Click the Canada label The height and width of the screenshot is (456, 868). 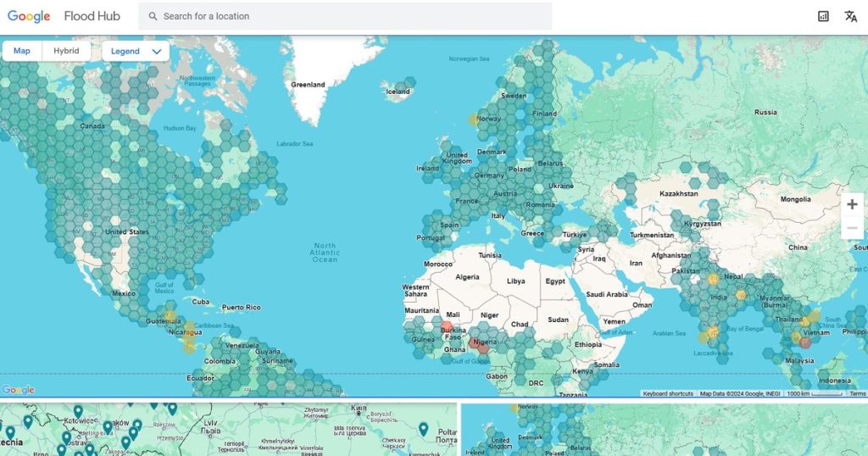tap(92, 125)
